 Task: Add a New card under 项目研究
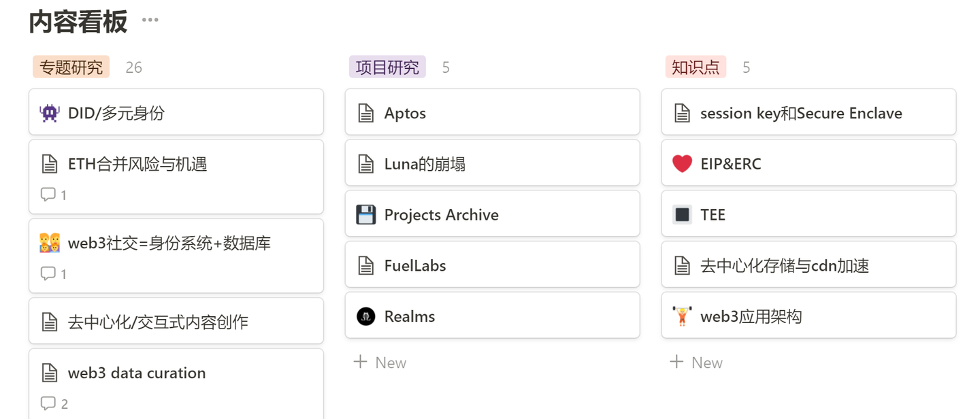click(380, 363)
